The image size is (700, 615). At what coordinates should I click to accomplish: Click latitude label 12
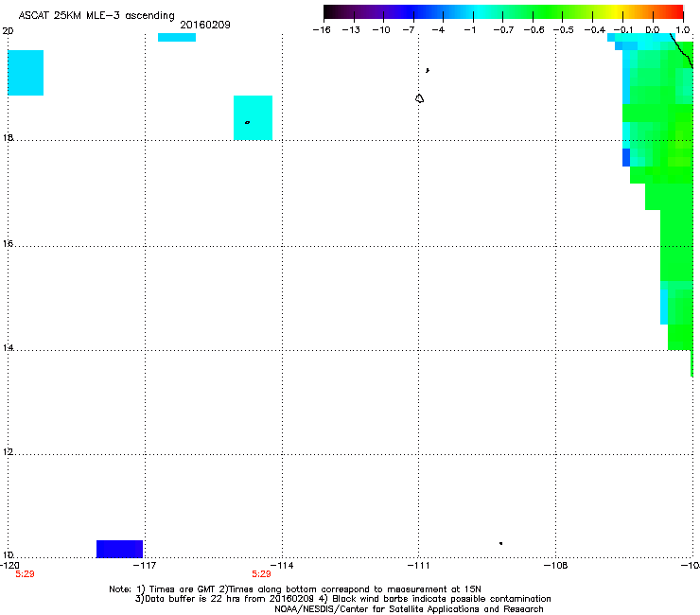(x=8, y=452)
